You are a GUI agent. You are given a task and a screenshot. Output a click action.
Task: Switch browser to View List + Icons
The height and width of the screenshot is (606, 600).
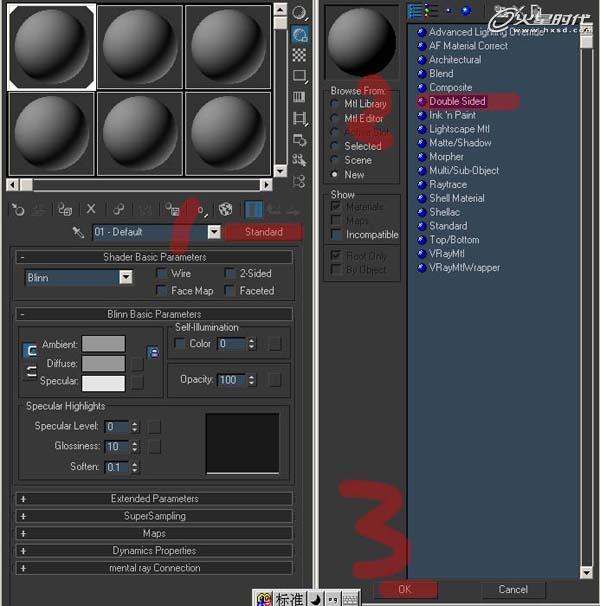430,11
